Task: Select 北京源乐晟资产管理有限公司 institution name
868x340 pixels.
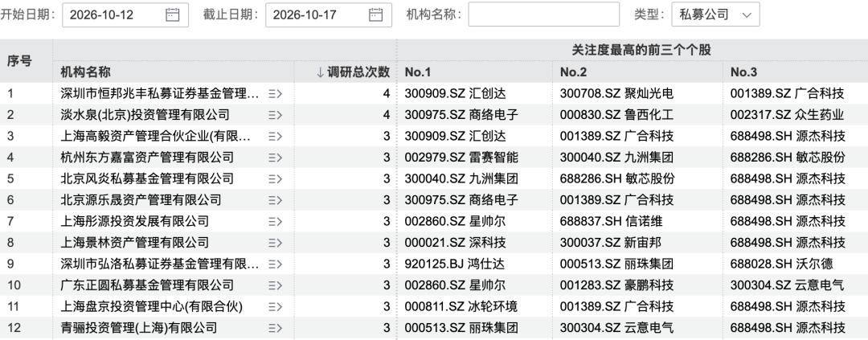Action: click(x=141, y=200)
